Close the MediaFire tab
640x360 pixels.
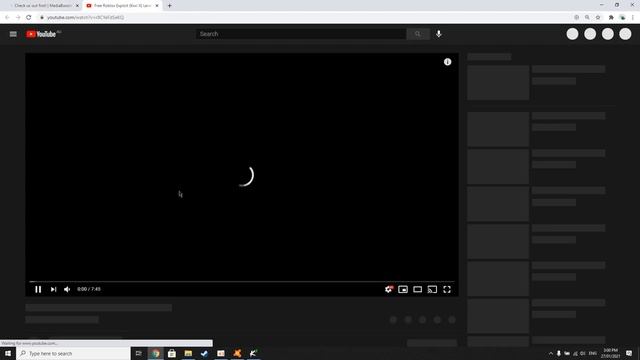pos(77,6)
